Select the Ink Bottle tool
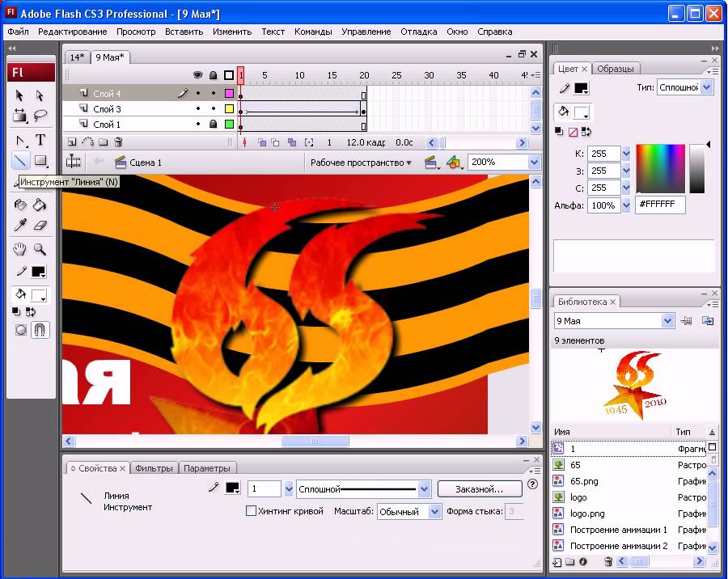728x579 pixels. pos(20,205)
